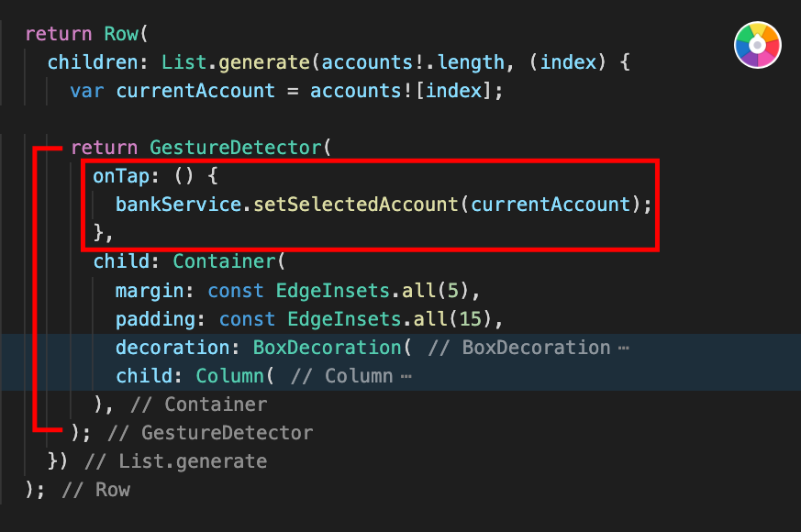
Task: Click the bankService object reference
Action: 178,205
